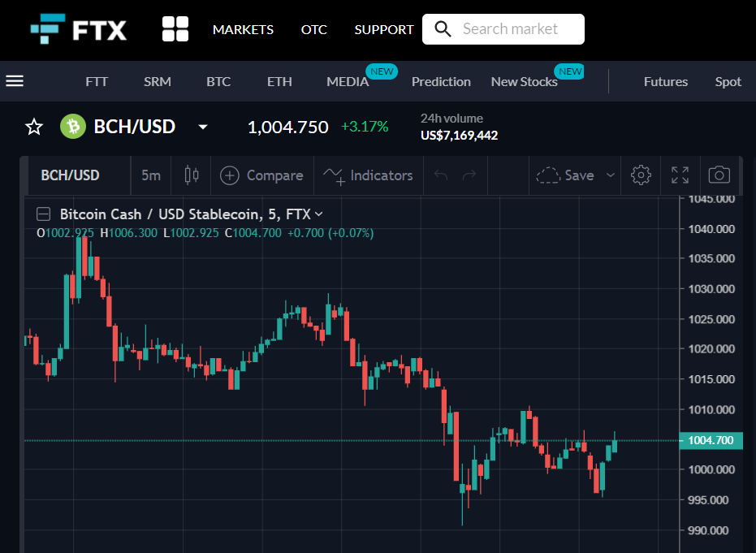Open the MARKETS menu

[x=243, y=29]
